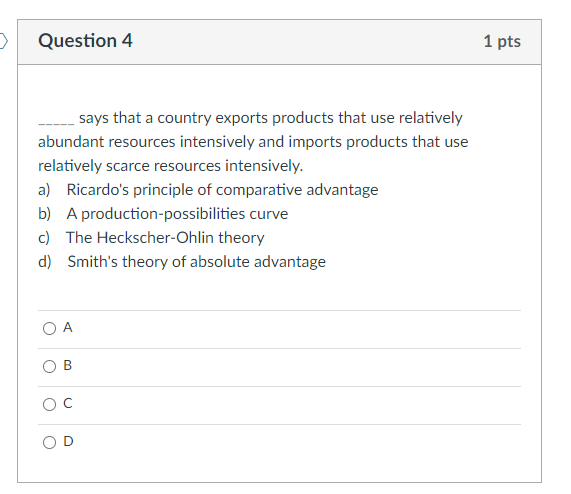Click the gray question header bar
Viewport: 571px width, 494px height.
coord(279,42)
